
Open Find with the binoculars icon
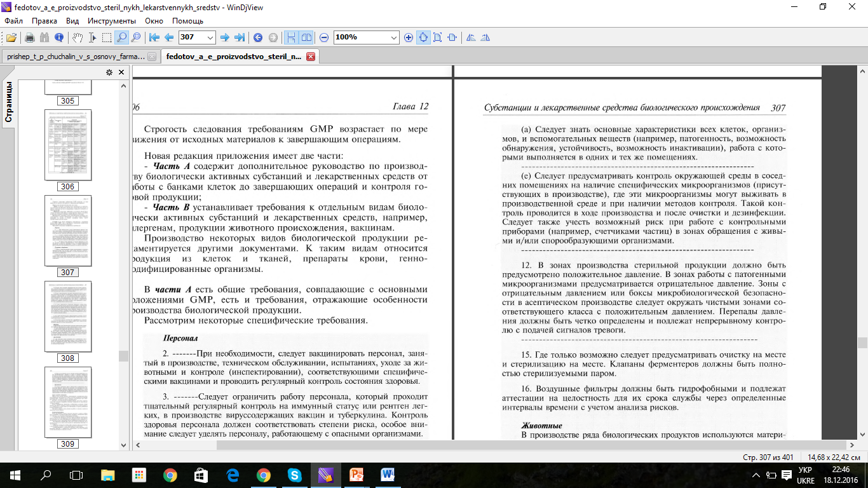pos(44,37)
